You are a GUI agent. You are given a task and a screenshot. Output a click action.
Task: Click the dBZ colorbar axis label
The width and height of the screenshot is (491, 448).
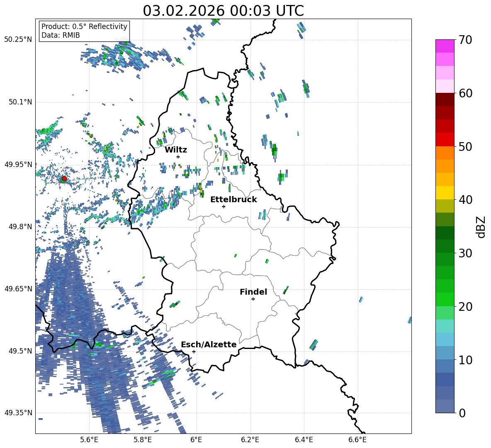pyautogui.click(x=481, y=227)
